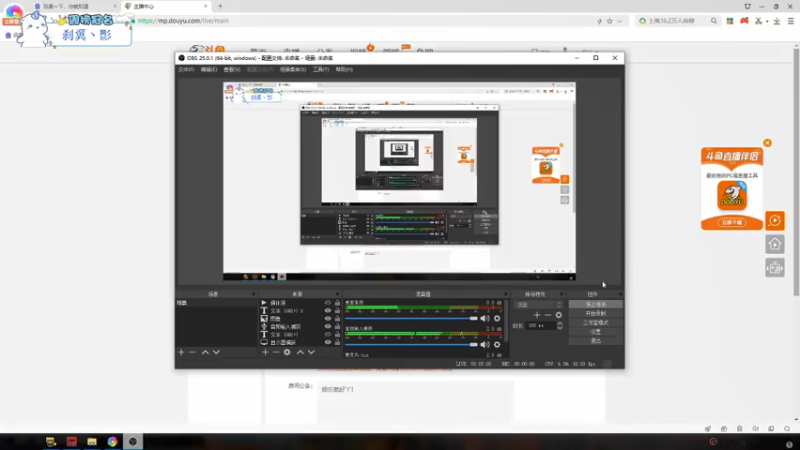The width and height of the screenshot is (800, 450).
Task: Open the Edit menu in OBS
Action: pos(208,69)
